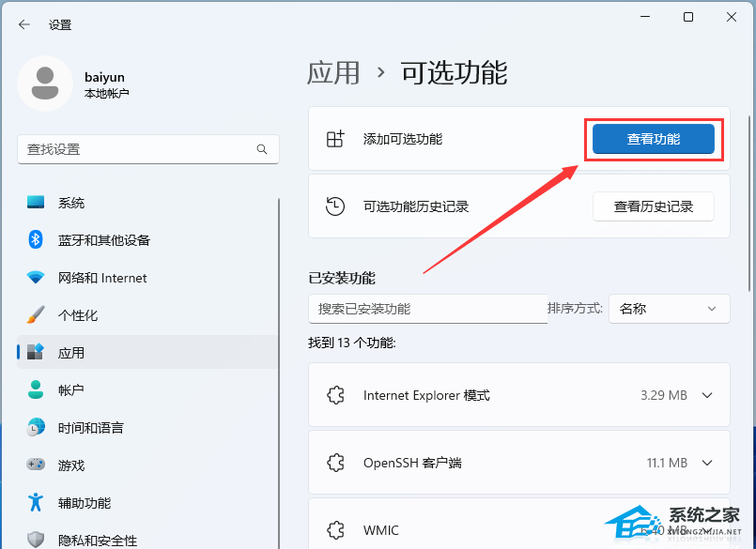Viewport: 756px width, 549px height.
Task: Click the history clock icon
Action: point(335,206)
